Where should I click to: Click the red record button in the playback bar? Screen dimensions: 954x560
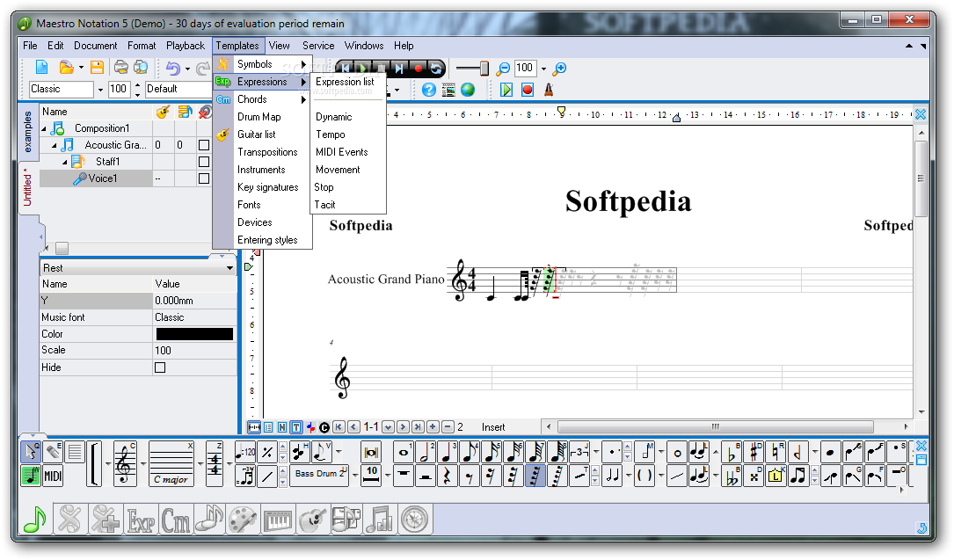[418, 68]
